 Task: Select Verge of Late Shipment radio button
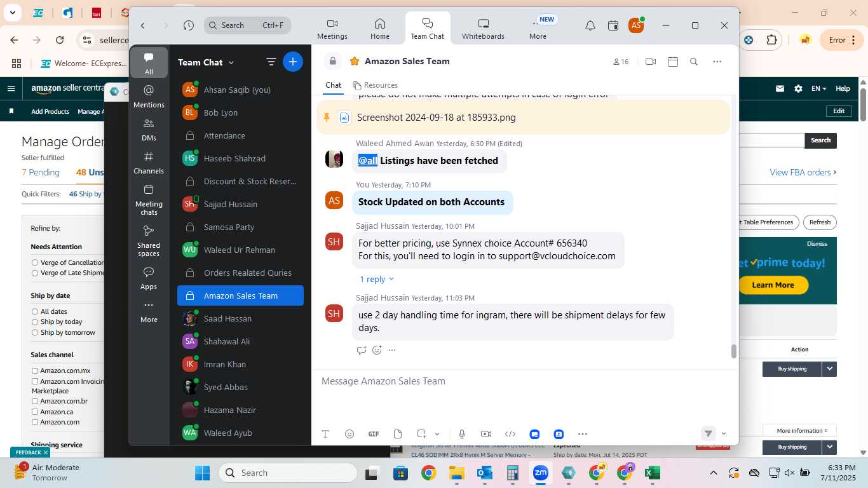[35, 273]
